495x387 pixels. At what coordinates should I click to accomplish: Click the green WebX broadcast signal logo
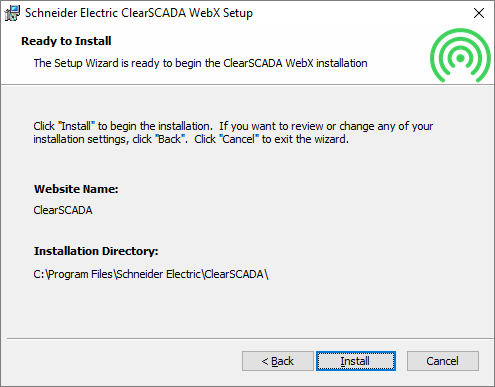[460, 55]
